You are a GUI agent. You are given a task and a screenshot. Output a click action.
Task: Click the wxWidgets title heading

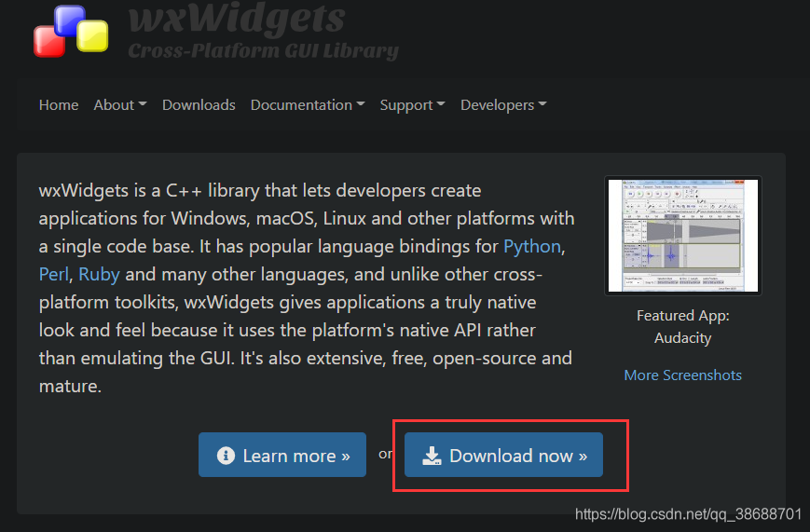point(237,18)
